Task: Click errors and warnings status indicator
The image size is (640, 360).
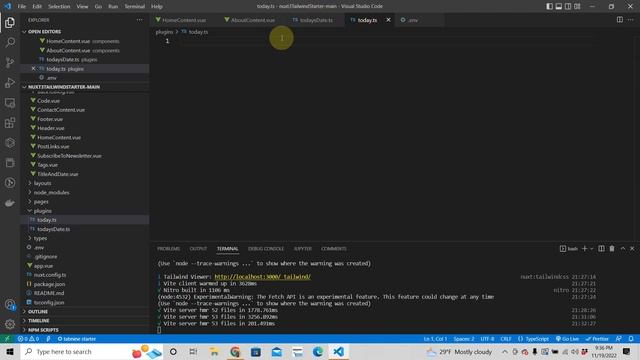Action: 28,339
